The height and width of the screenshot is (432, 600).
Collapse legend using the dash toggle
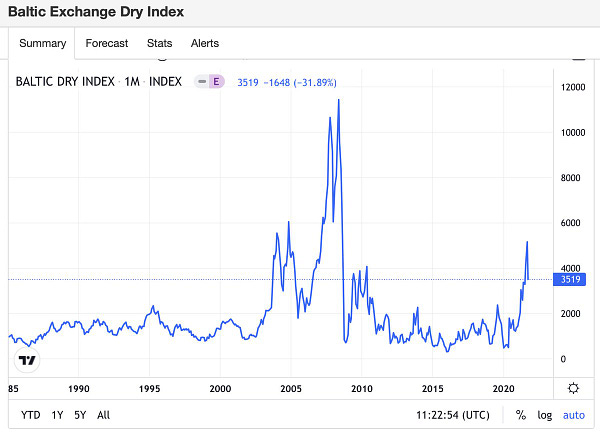tap(202, 82)
